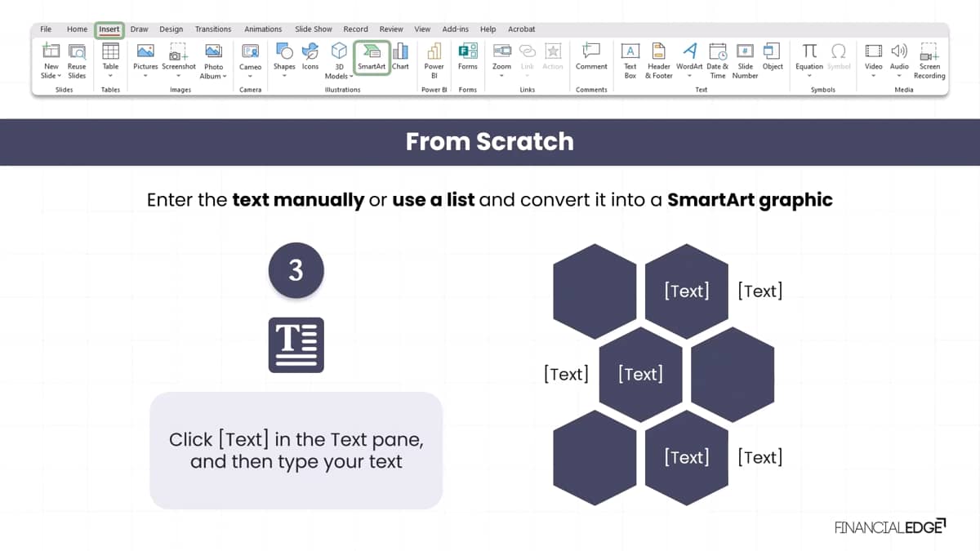Expand the WordArt dropdown arrow
980x551 pixels.
pos(689,76)
